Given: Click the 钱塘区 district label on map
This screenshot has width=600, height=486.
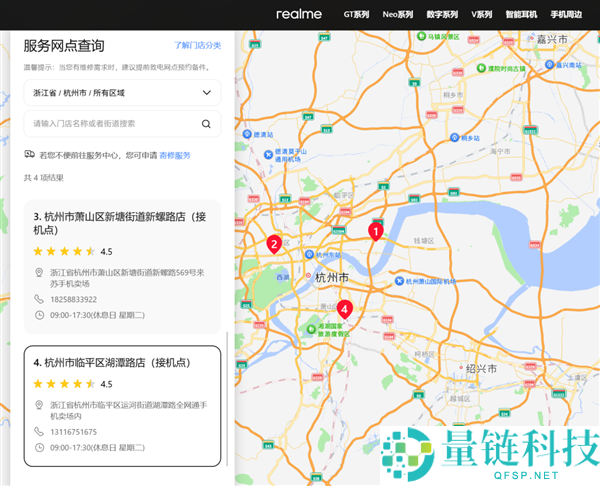Looking at the screenshot, I should (424, 241).
